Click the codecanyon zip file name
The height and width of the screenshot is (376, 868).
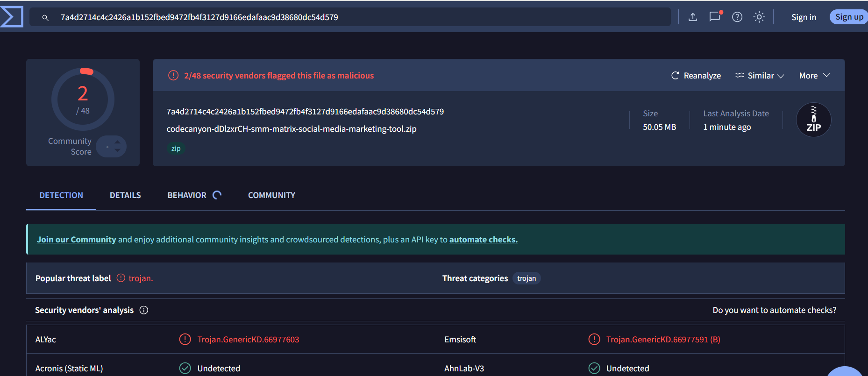(292, 129)
